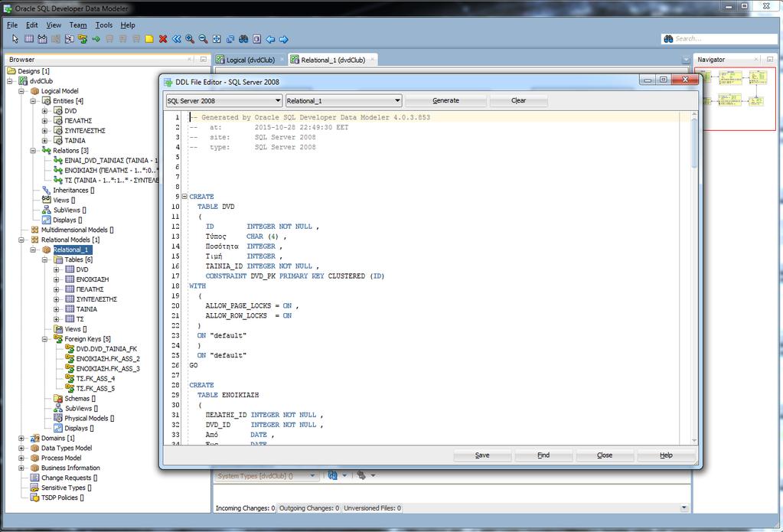Viewport: 783px width, 532px height.
Task: Collapse the CREATE block fold marker on line 9
Action: (184, 196)
